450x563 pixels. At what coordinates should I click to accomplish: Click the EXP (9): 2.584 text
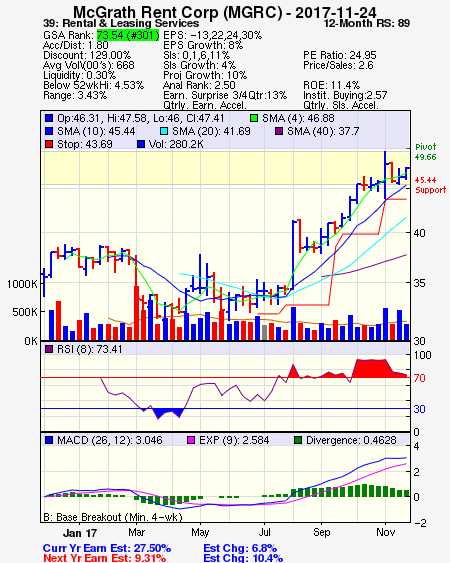pos(234,440)
